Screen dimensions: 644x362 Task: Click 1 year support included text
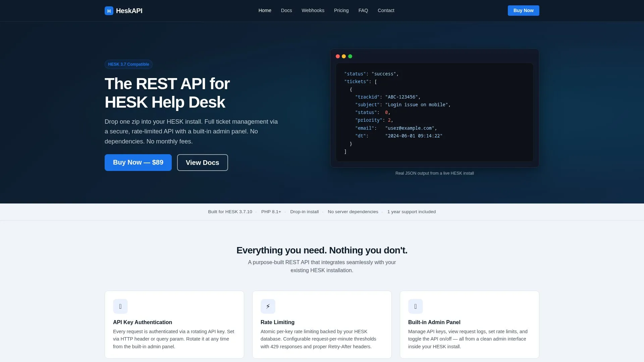pos(412,212)
